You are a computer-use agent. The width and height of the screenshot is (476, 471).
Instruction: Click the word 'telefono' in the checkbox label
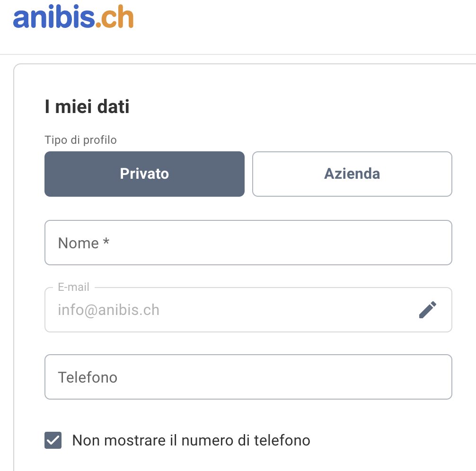coord(282,440)
